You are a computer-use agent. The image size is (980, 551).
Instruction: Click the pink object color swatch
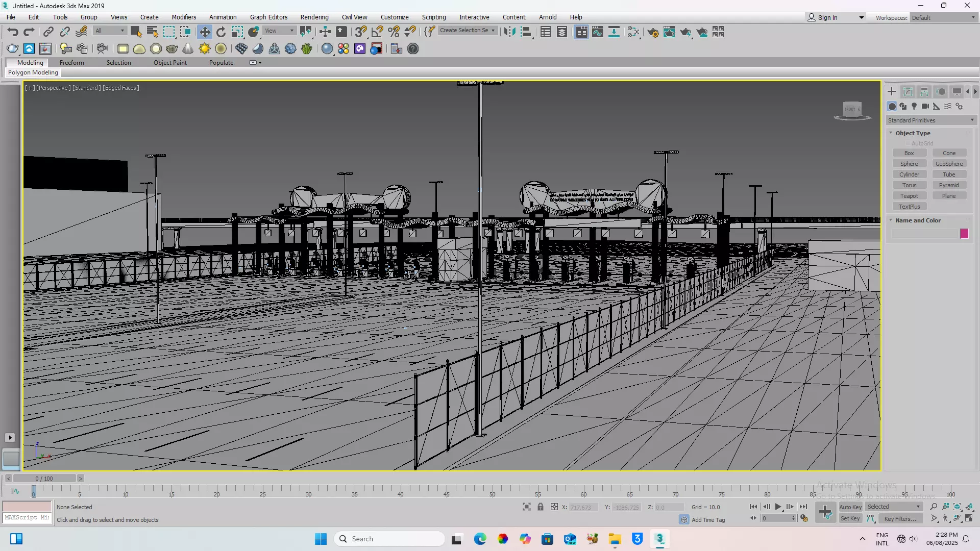(x=964, y=234)
